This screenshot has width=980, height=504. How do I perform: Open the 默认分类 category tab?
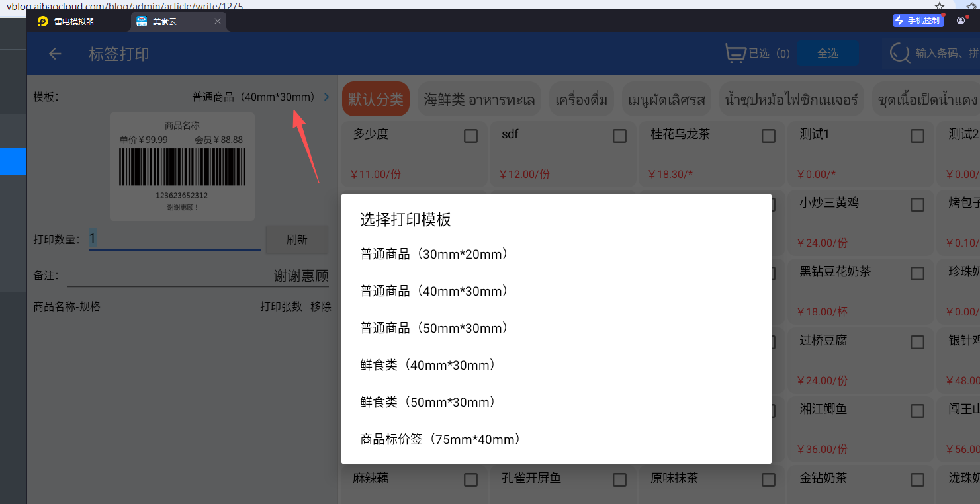point(375,99)
